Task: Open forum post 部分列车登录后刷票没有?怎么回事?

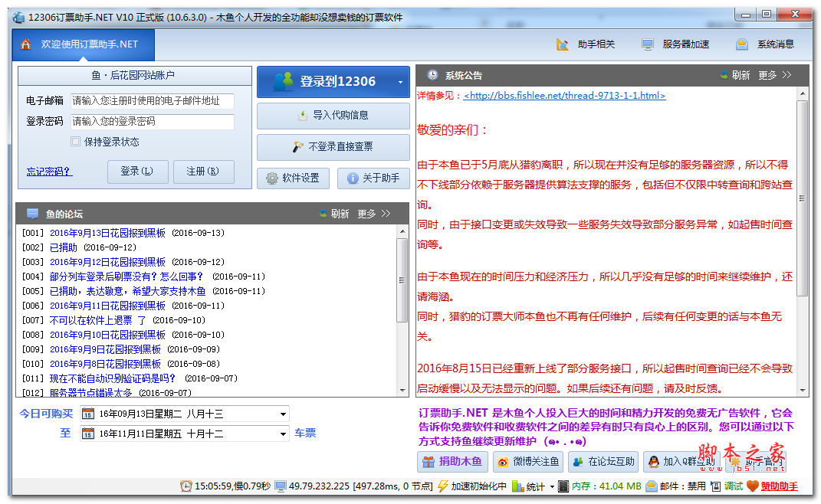Action: [126, 277]
